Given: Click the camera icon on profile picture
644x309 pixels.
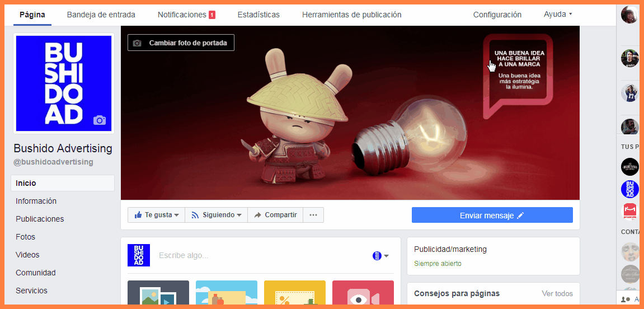Looking at the screenshot, I should [100, 120].
